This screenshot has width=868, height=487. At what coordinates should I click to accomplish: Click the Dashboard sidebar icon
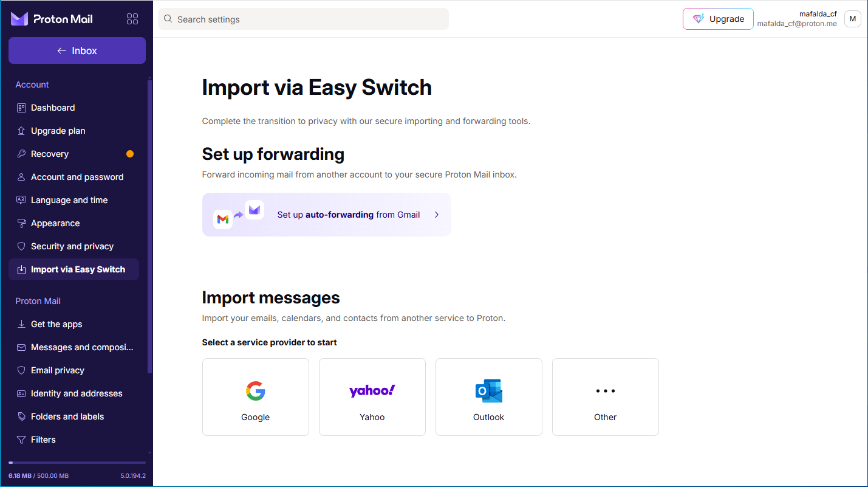tap(21, 108)
